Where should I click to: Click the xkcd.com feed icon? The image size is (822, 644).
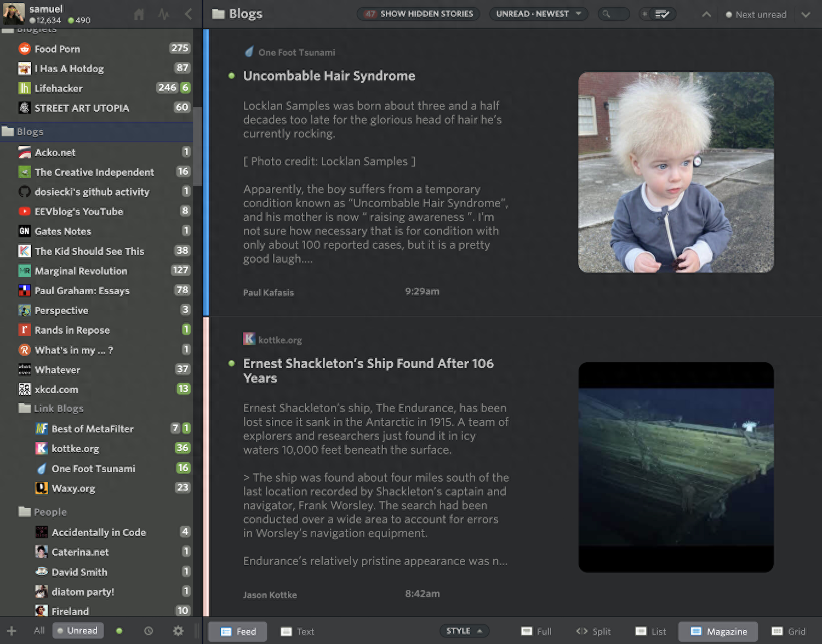point(25,389)
